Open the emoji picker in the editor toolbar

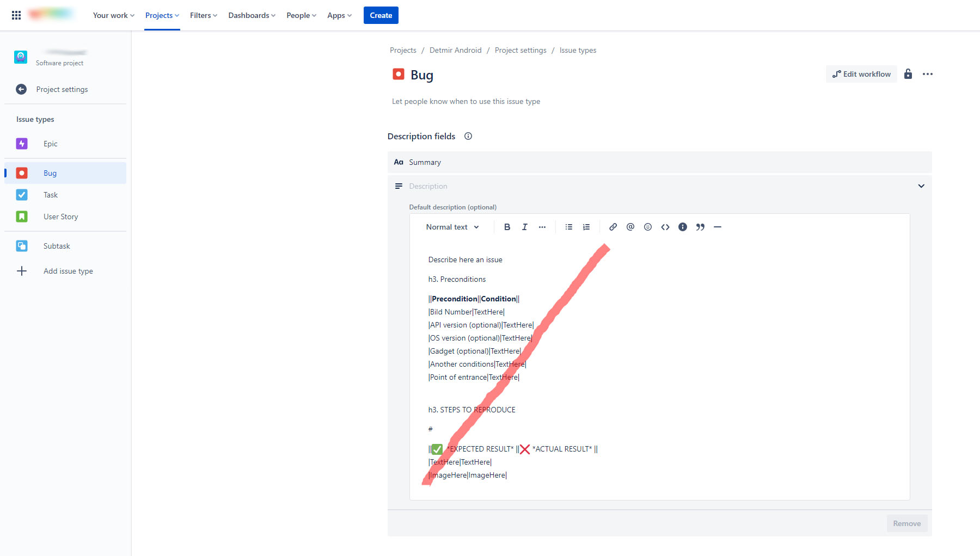[x=648, y=227]
